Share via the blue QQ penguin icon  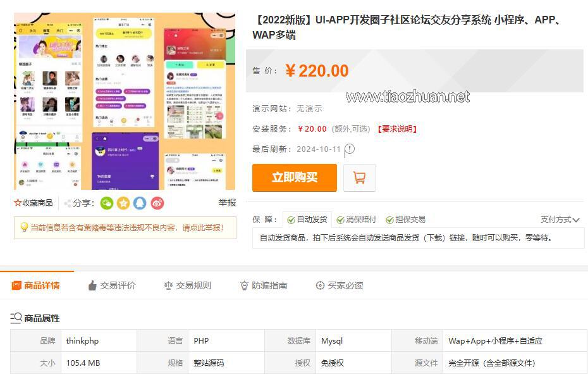[x=140, y=203]
